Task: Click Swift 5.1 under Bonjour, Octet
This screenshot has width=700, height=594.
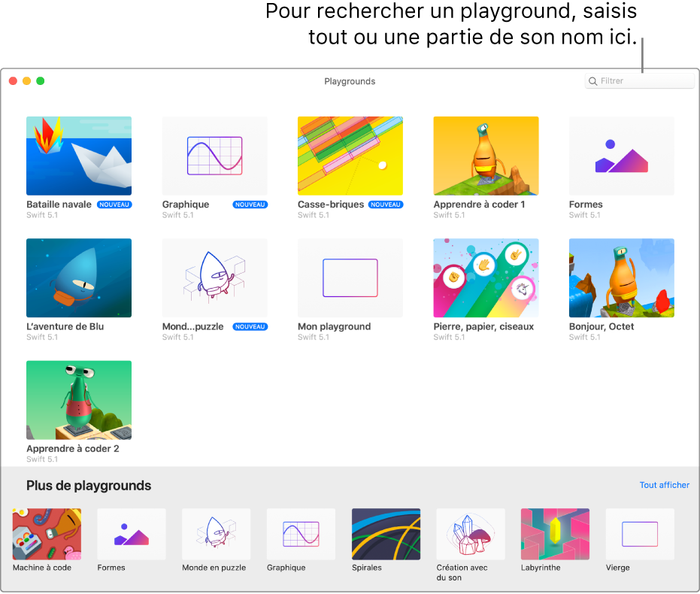Action: [585, 338]
